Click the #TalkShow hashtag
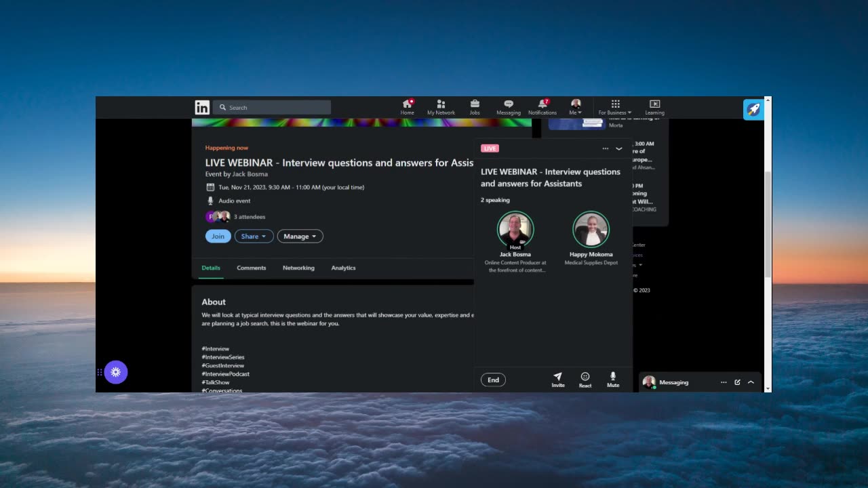Viewport: 868px width, 488px height. tap(216, 382)
